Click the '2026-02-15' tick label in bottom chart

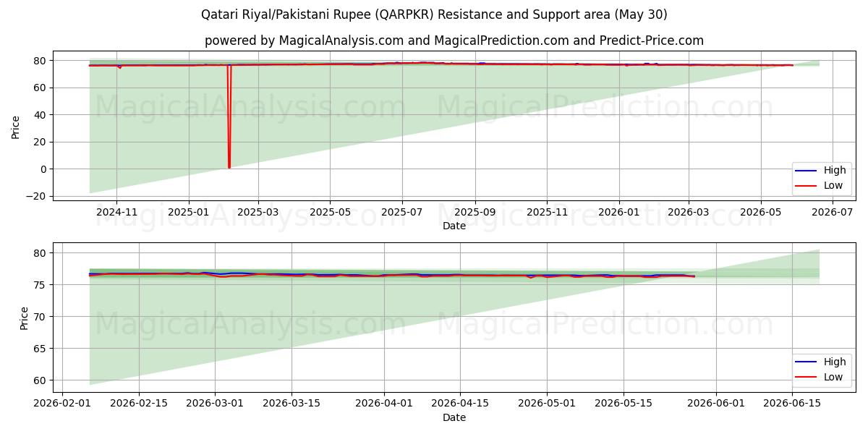pos(138,404)
